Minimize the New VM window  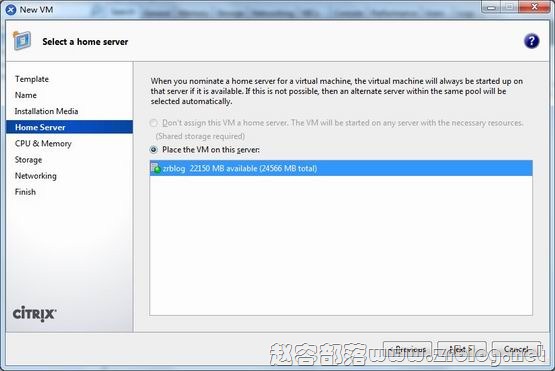click(491, 7)
